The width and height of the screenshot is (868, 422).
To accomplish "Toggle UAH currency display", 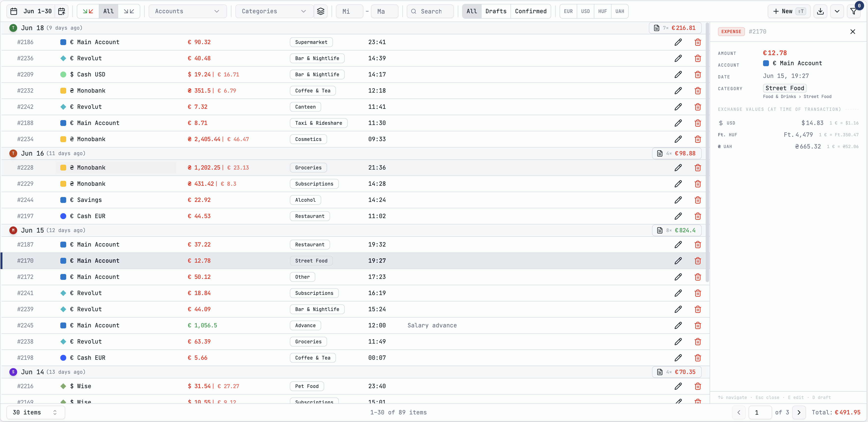I will pos(620,12).
